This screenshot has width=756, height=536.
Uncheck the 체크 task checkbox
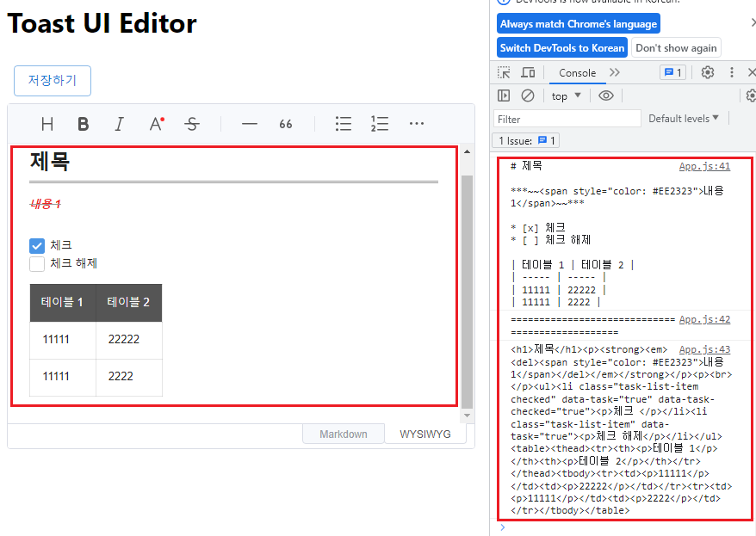click(37, 245)
